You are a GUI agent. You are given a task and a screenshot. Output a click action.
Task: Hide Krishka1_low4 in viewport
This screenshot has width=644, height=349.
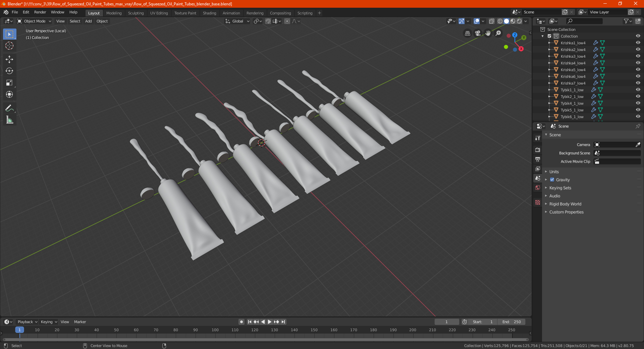click(638, 43)
